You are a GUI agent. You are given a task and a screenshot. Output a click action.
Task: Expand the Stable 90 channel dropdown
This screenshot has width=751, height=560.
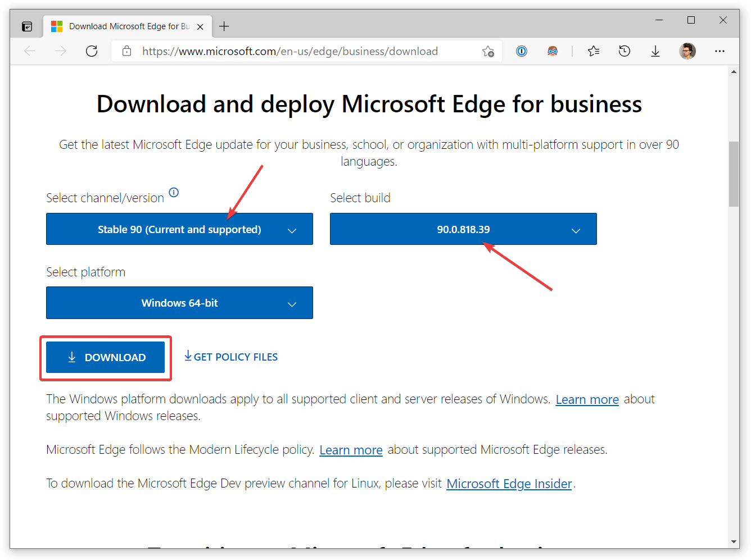(x=179, y=229)
